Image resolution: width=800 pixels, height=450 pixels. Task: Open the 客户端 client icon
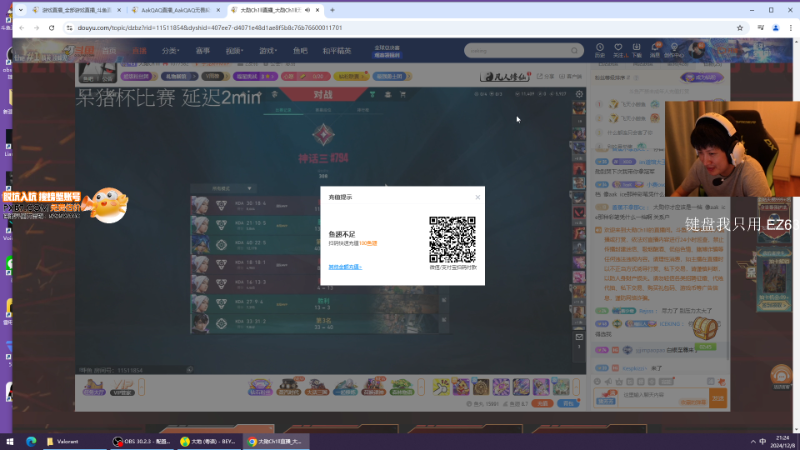570,76
